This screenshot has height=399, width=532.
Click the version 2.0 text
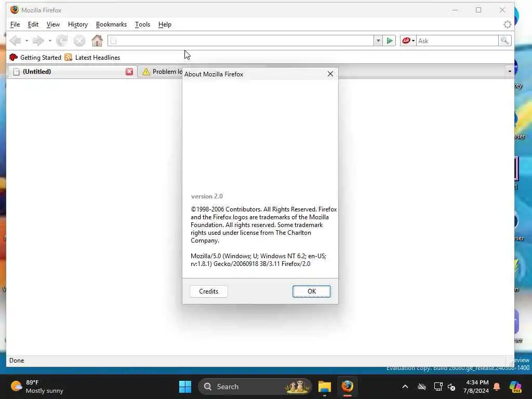coord(207,196)
